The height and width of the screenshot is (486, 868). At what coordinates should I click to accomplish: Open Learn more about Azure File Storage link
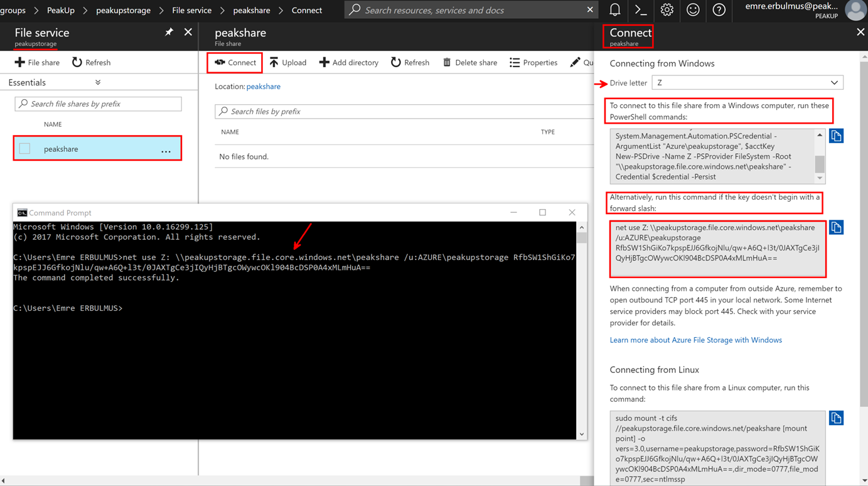tap(695, 340)
